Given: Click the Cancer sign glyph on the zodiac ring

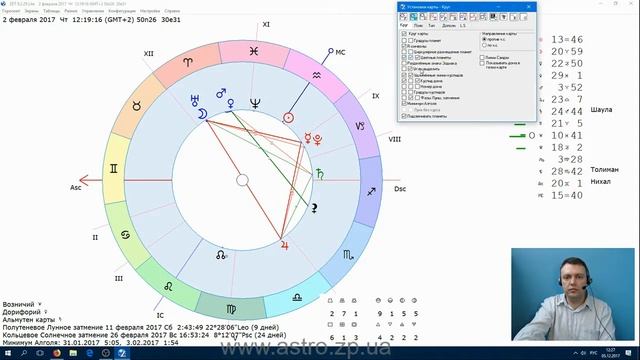Looking at the screenshot, I should [x=125, y=235].
